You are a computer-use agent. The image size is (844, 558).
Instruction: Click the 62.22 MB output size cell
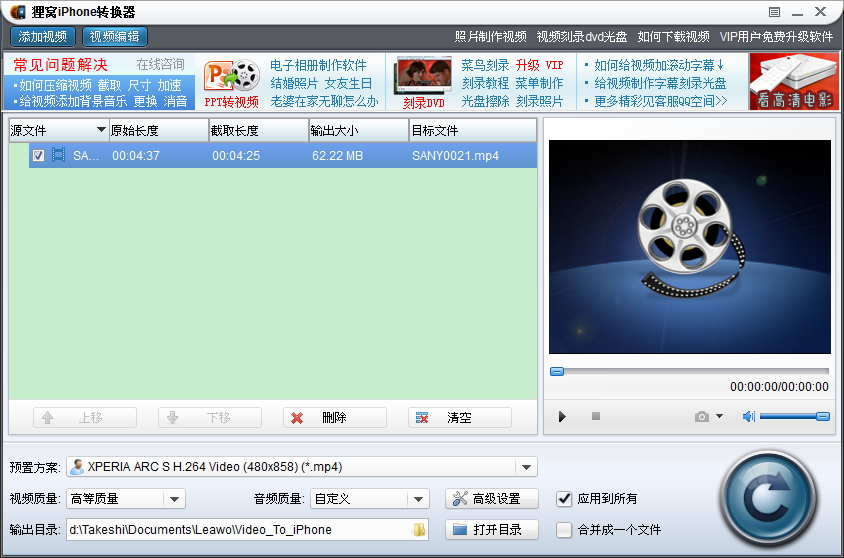337,156
